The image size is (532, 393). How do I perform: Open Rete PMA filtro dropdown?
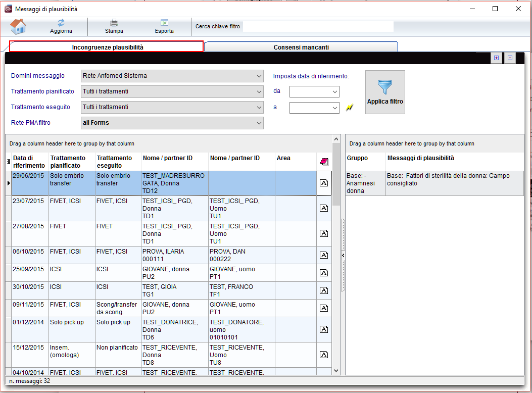172,123
